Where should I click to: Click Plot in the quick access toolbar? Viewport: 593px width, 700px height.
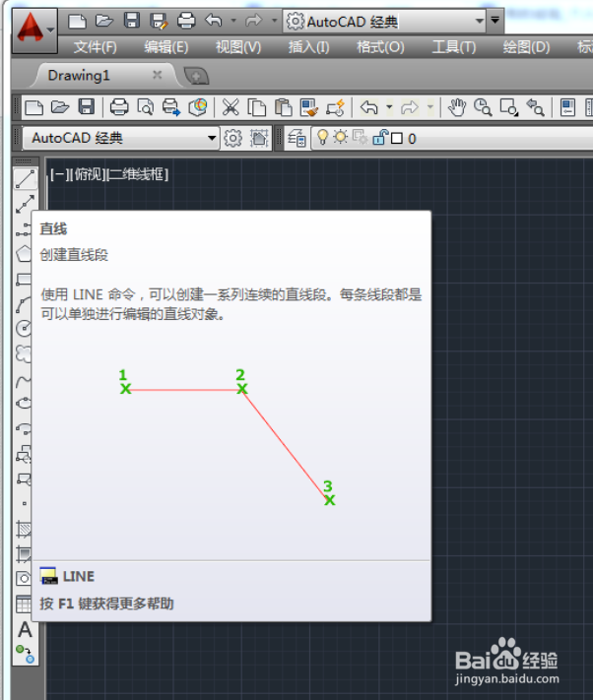(186, 21)
